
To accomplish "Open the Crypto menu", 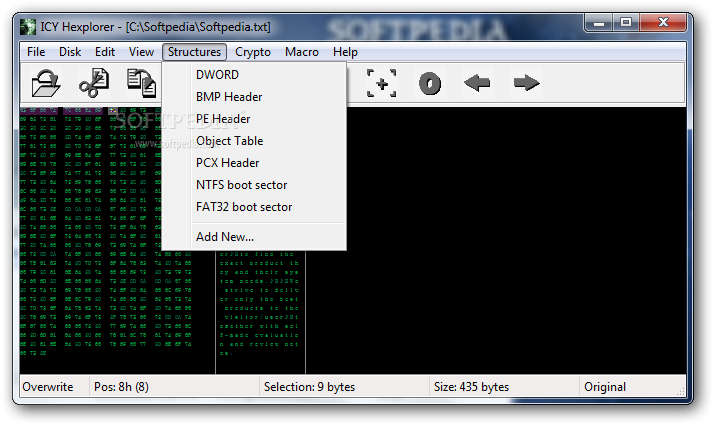I will pyautogui.click(x=253, y=52).
